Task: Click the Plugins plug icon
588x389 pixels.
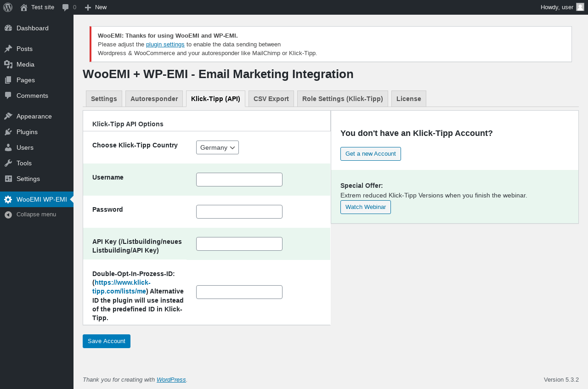Action: (8, 132)
